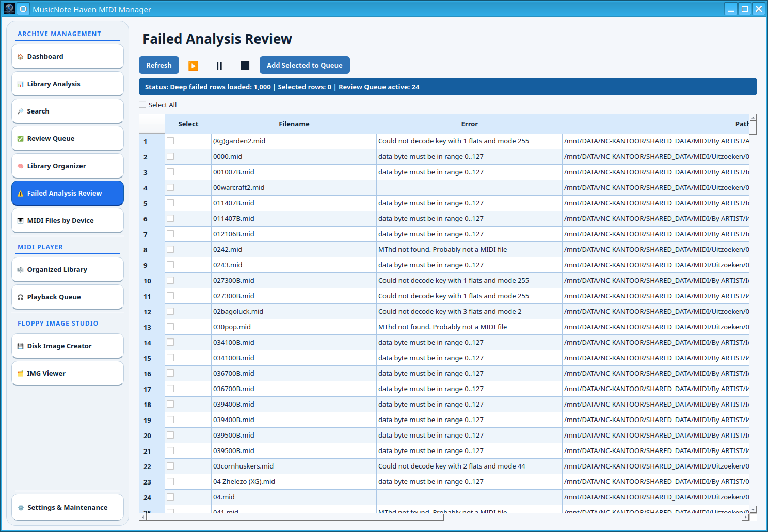Select row header number 20
The image size is (768, 532).
152,436
